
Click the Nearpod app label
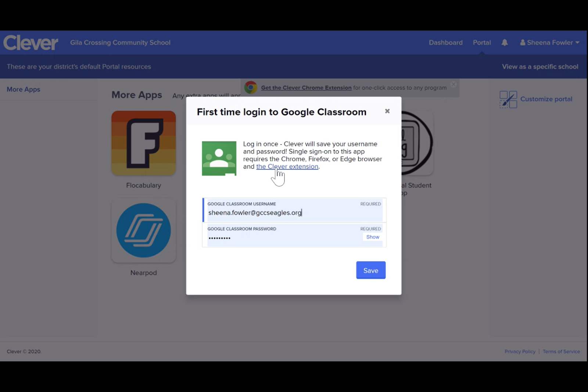[x=144, y=273]
